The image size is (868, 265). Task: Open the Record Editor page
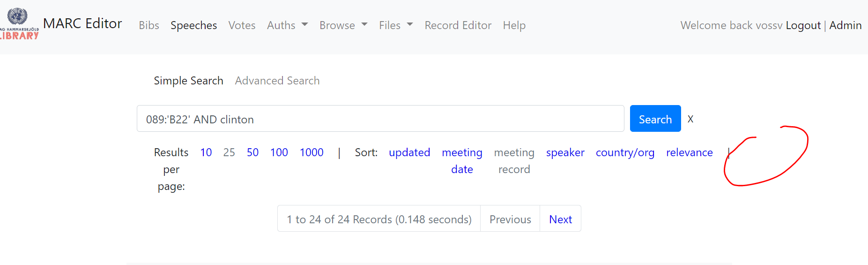click(x=458, y=25)
